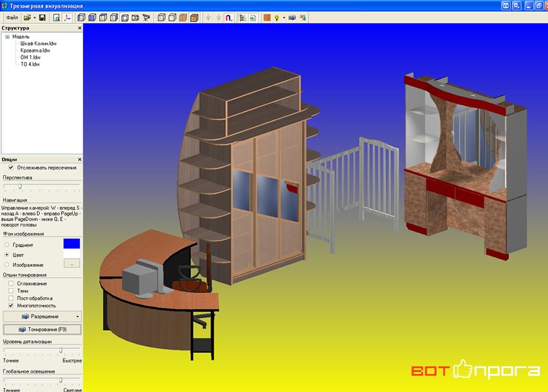The height and width of the screenshot is (392, 548).
Task: Toggle the coordinate axes icon
Action: coord(67,17)
